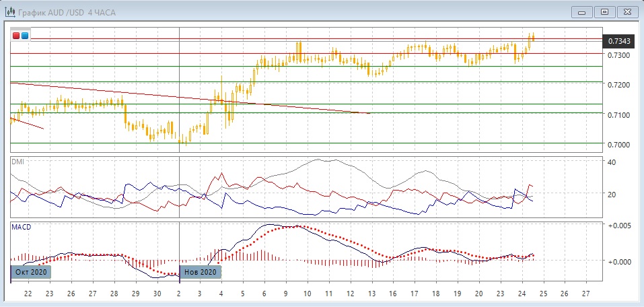Click the blue square button on chart

pyautogui.click(x=25, y=35)
